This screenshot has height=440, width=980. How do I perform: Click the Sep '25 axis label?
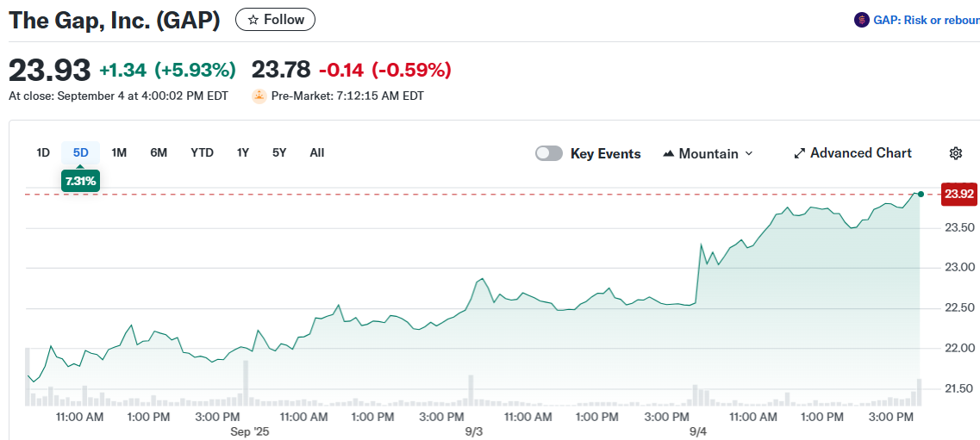pos(249,431)
